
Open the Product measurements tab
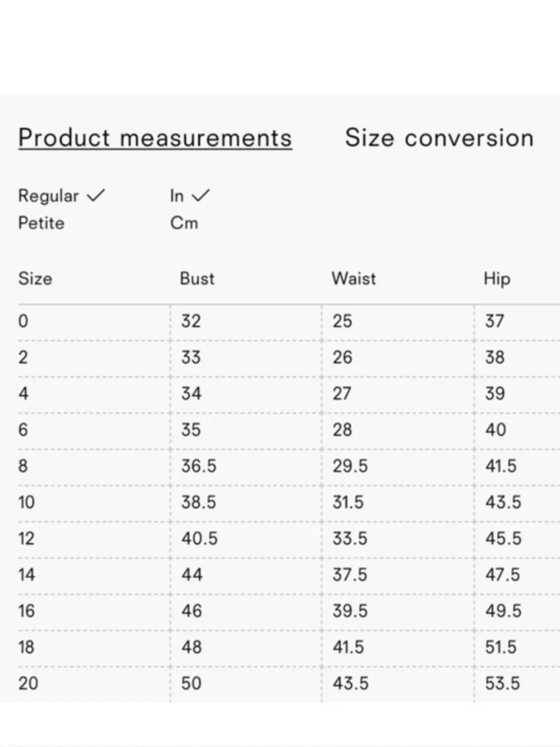tap(155, 138)
